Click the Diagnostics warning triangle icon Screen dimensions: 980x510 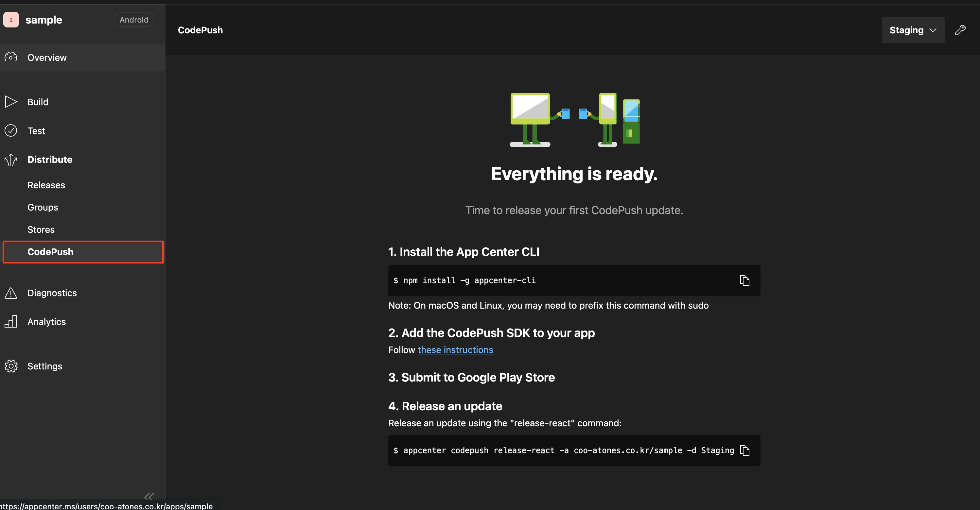[11, 293]
